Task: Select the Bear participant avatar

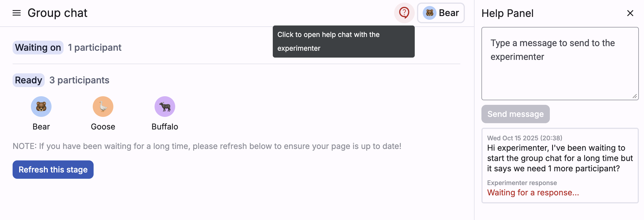Action: point(41,106)
